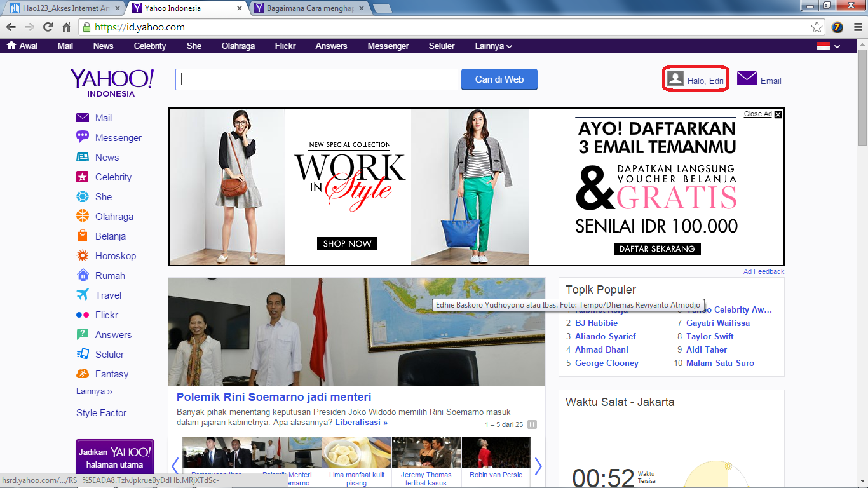Viewport: 868px width, 488px height.
Task: Click the Liberalisasi » link
Action: [362, 422]
